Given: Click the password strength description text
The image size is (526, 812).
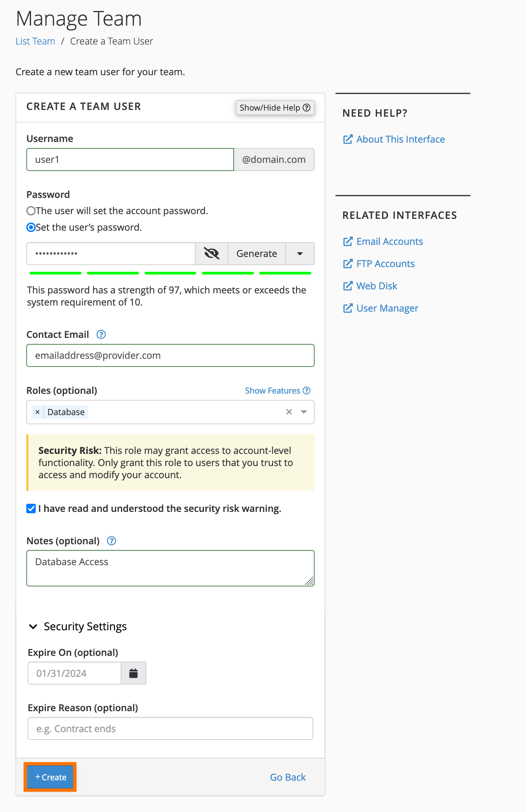Looking at the screenshot, I should coord(167,296).
